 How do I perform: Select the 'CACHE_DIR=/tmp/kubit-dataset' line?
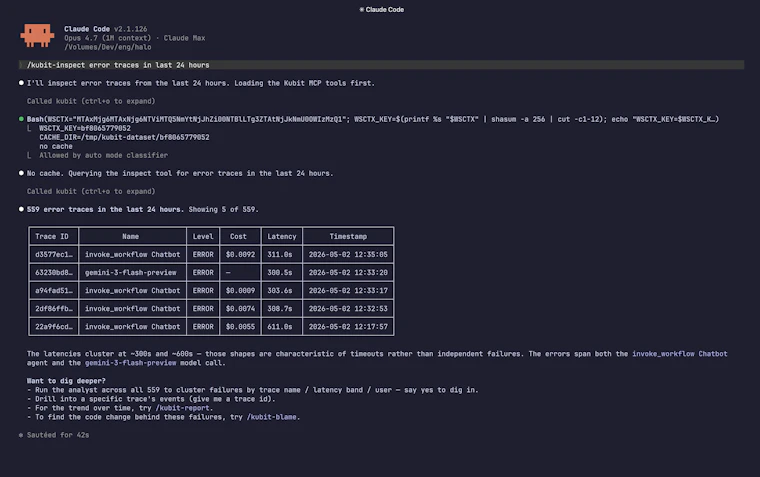coord(124,137)
